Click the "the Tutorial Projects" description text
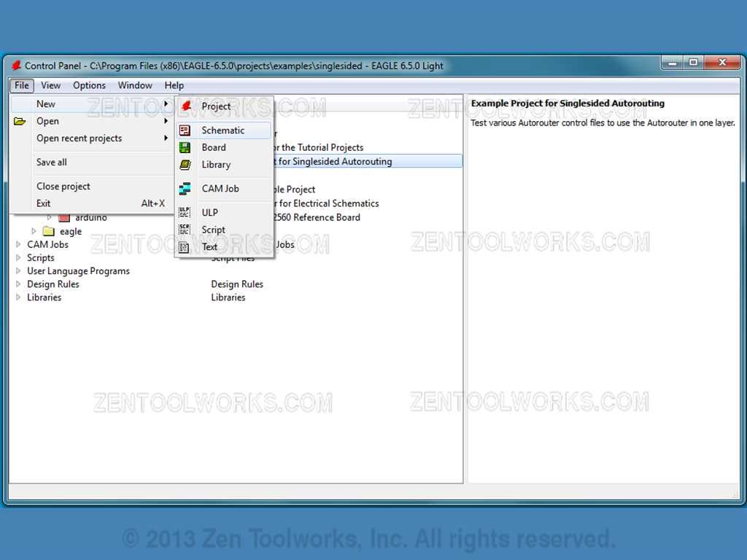Viewport: 747px width, 560px height. point(322,147)
